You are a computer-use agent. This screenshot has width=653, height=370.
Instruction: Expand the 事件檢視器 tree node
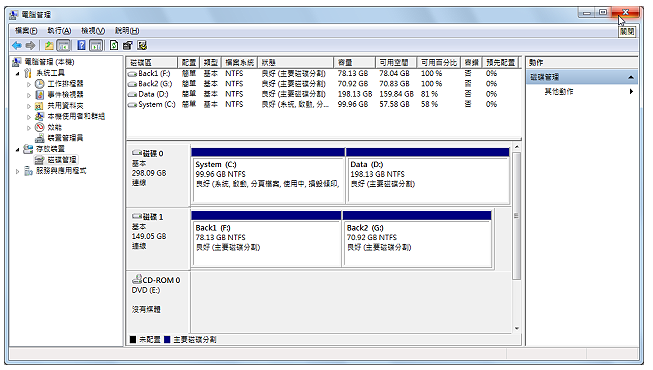(x=29, y=95)
